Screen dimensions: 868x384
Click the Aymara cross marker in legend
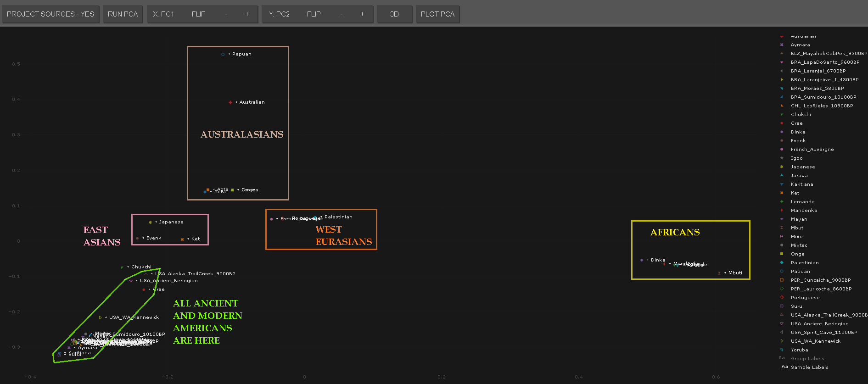[782, 45]
